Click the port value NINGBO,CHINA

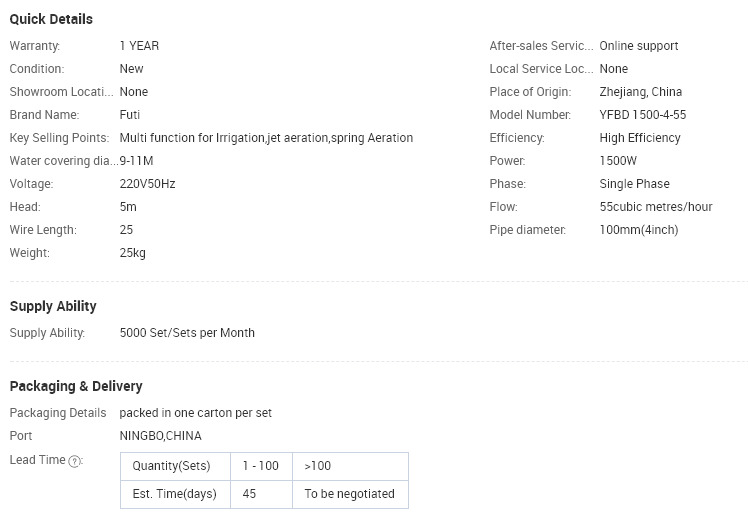[x=161, y=436]
